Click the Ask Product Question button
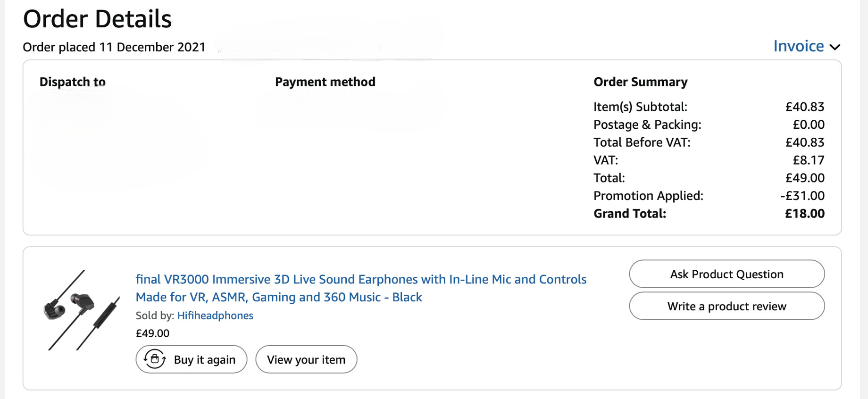 coord(726,274)
